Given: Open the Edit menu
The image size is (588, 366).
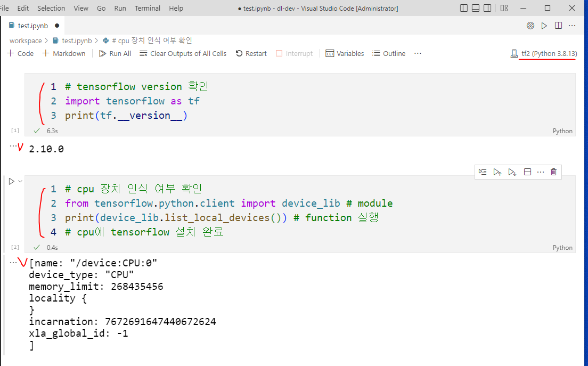Looking at the screenshot, I should click(x=23, y=8).
